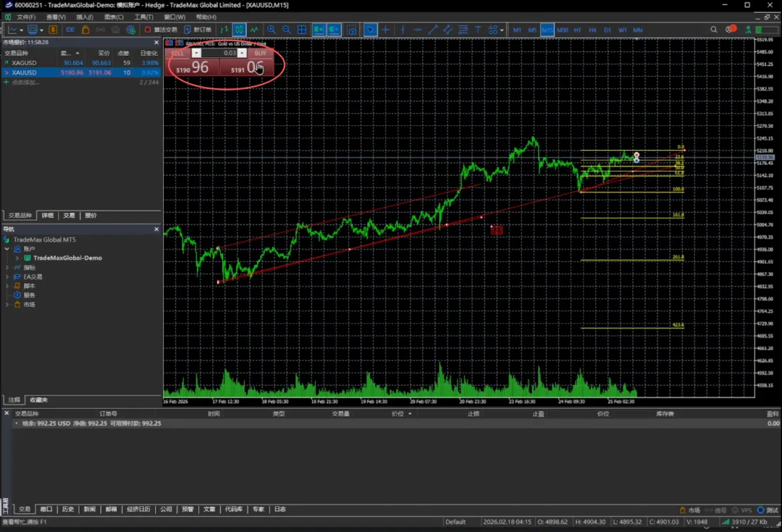782x532 pixels.
Task: Expand the TradeMaxGlobal-Demo account node
Action: coord(17,258)
